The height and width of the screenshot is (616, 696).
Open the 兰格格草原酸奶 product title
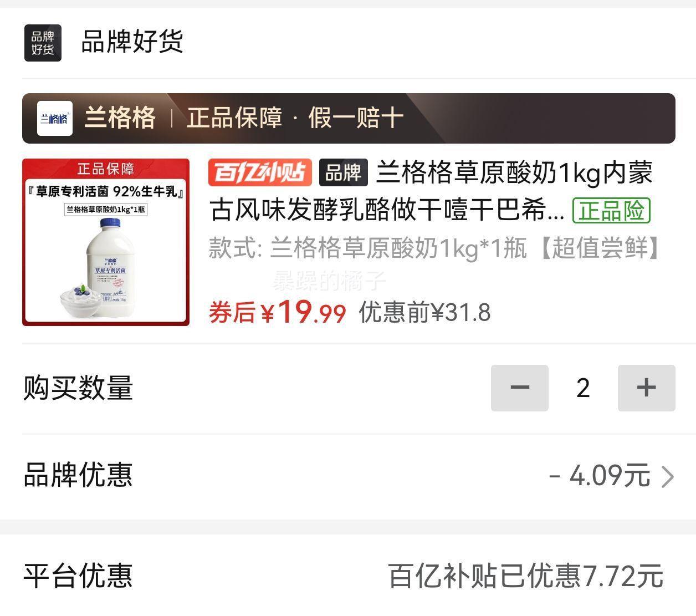point(431,191)
